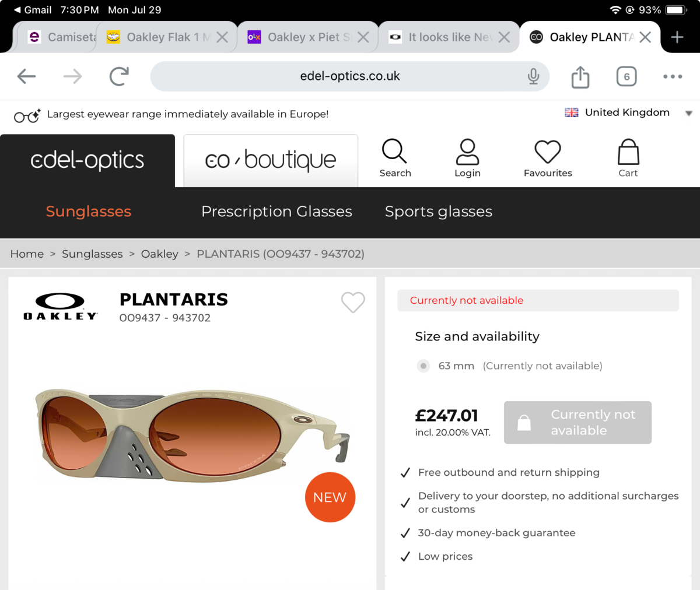Reload the page with refresh icon
Image resolution: width=700 pixels, height=590 pixels.
click(x=119, y=76)
